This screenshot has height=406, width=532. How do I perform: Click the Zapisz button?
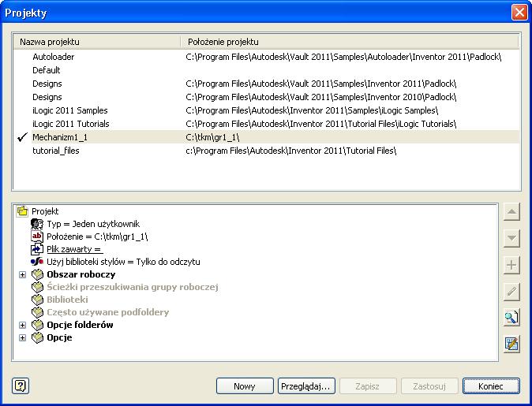(368, 386)
